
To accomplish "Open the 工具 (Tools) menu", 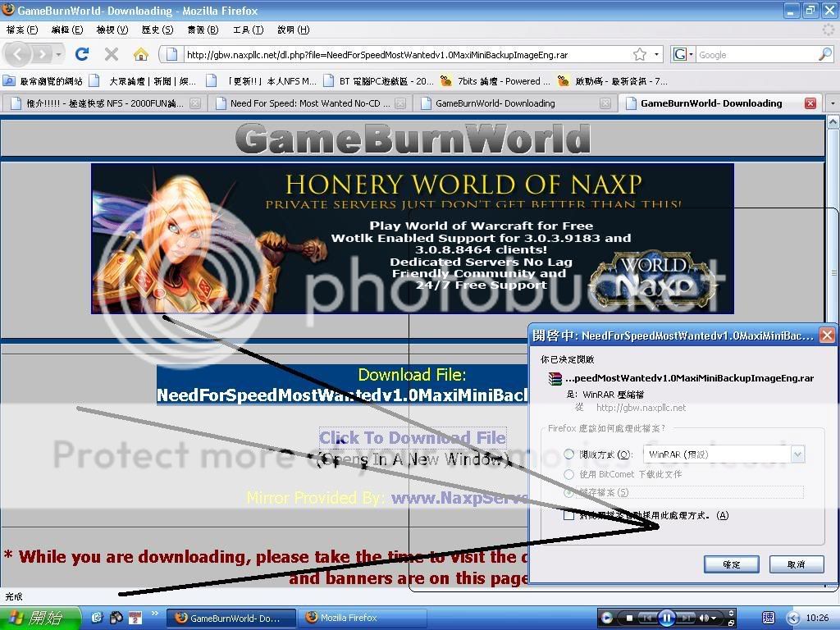I will (x=247, y=30).
